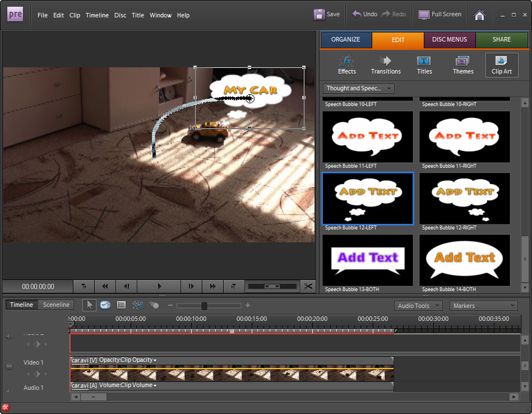Click the Save button
This screenshot has width=532, height=414.
click(x=326, y=15)
